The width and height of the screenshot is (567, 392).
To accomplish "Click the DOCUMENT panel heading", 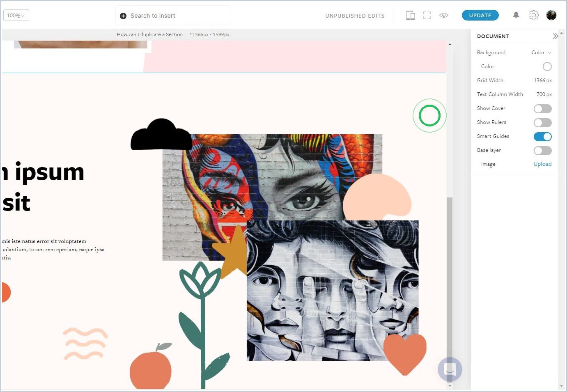I will coord(493,36).
